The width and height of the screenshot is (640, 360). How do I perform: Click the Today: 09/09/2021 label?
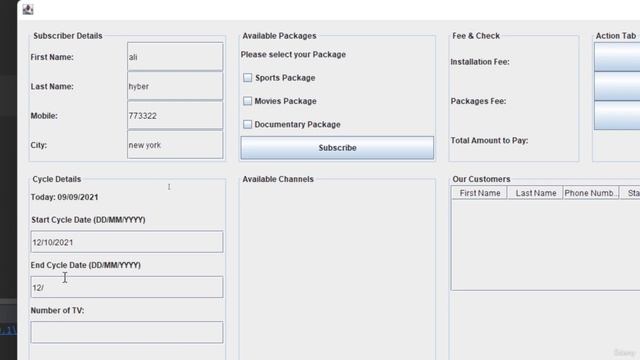(64, 197)
